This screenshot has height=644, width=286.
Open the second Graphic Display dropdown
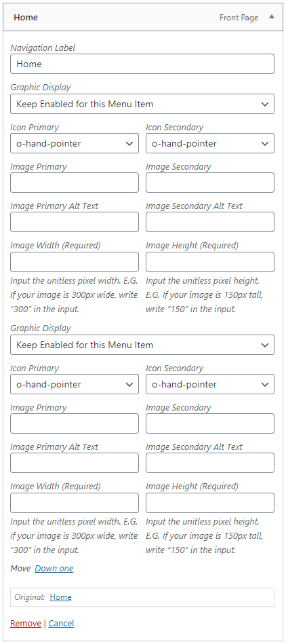[142, 345]
